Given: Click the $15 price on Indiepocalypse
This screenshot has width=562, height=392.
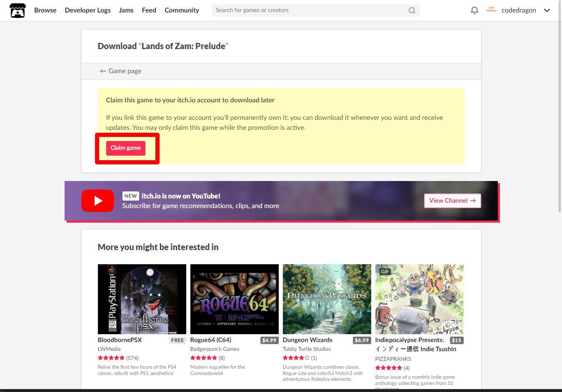Looking at the screenshot, I should tap(457, 340).
